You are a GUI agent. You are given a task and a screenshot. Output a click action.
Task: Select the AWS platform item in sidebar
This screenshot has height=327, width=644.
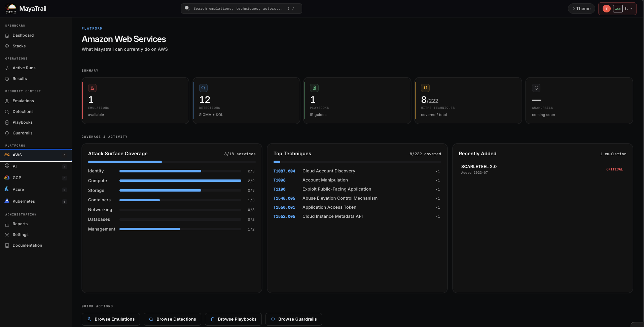click(x=36, y=155)
